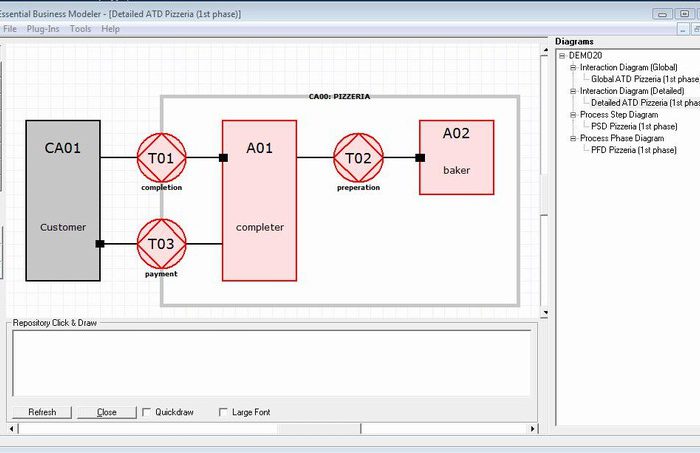Image resolution: width=700 pixels, height=453 pixels.
Task: Click inside the Repository Click & Draw box
Action: pyautogui.click(x=270, y=362)
